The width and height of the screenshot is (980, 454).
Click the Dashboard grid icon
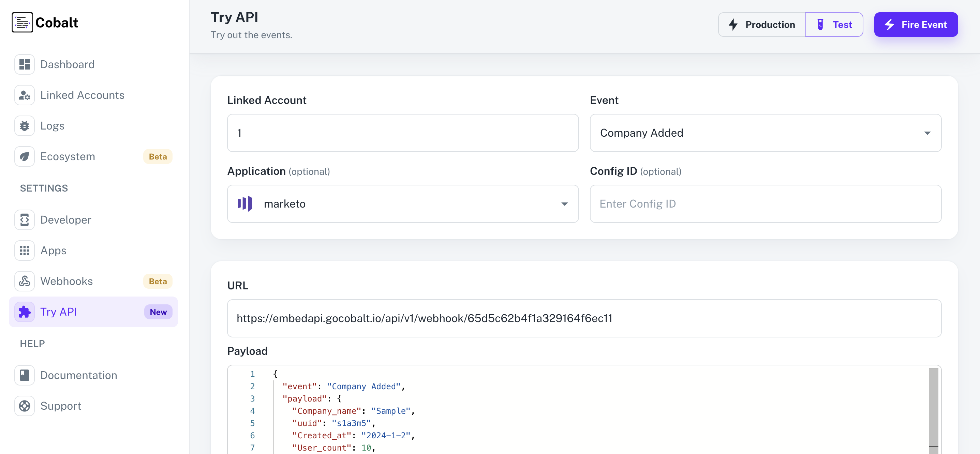pos(24,64)
